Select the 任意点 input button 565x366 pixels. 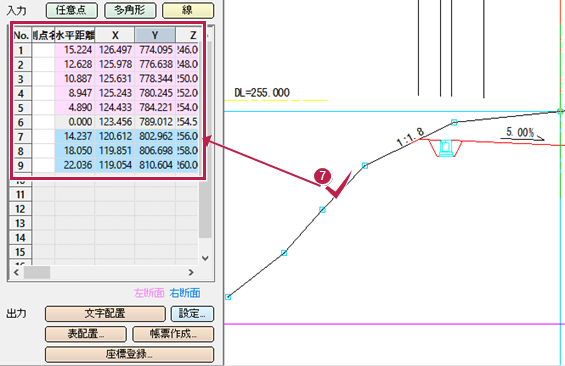tap(72, 10)
